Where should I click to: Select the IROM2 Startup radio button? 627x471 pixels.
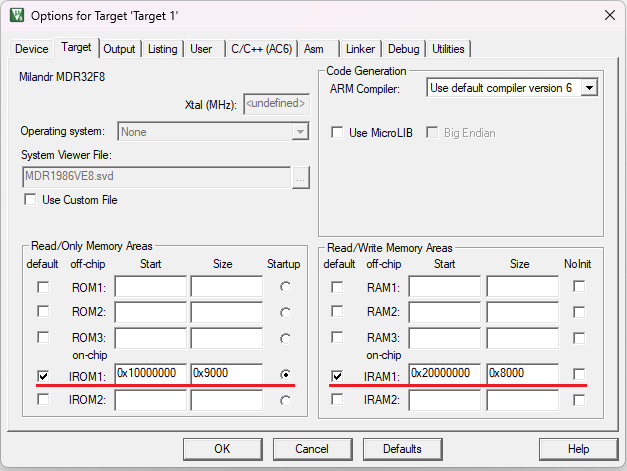(x=286, y=400)
